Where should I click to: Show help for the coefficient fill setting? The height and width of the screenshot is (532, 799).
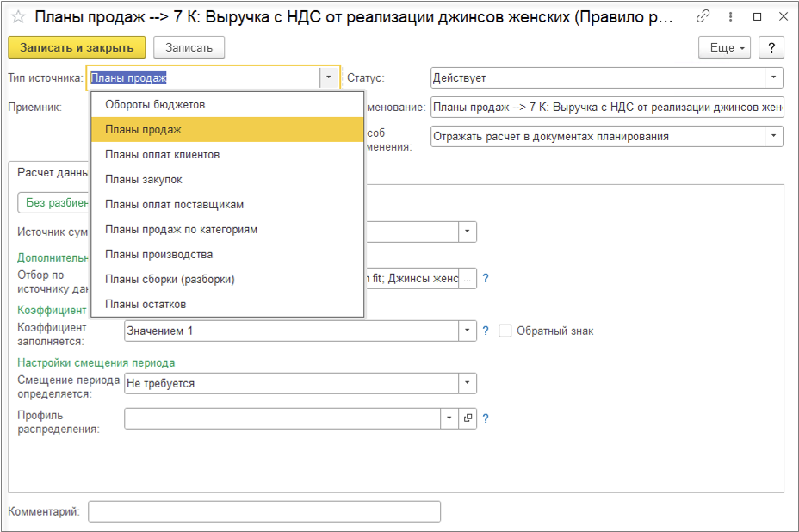486,331
